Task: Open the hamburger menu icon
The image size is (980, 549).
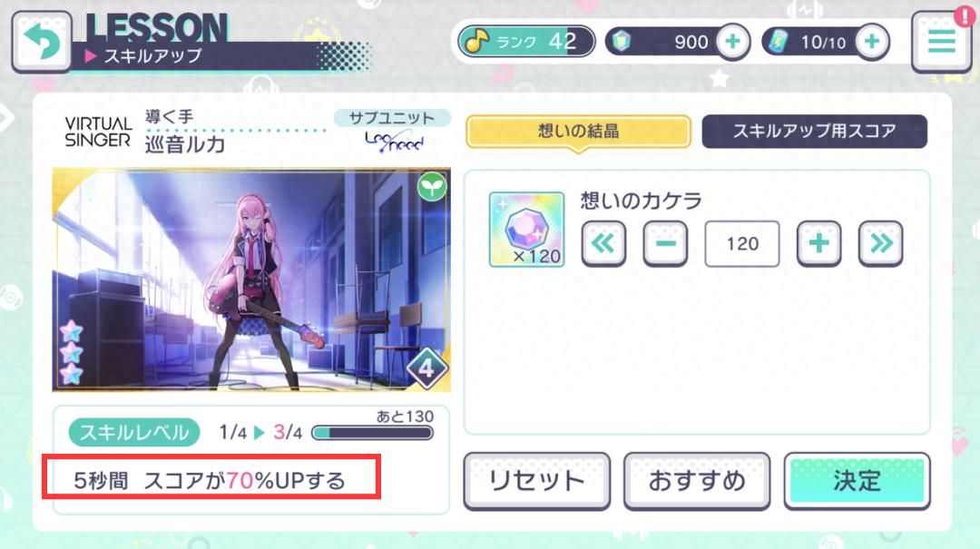Action: [941, 42]
